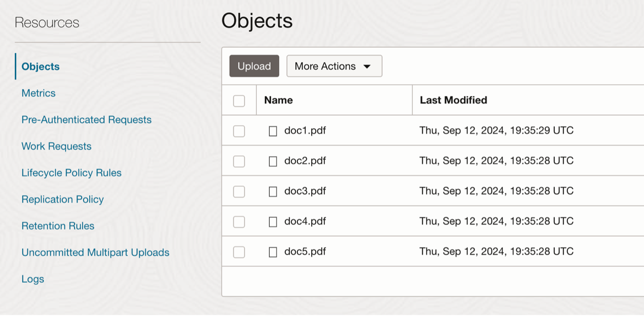Screen dimensions: 644x316
Task: Click the file icon beside doc2.pdf
Action: (273, 161)
